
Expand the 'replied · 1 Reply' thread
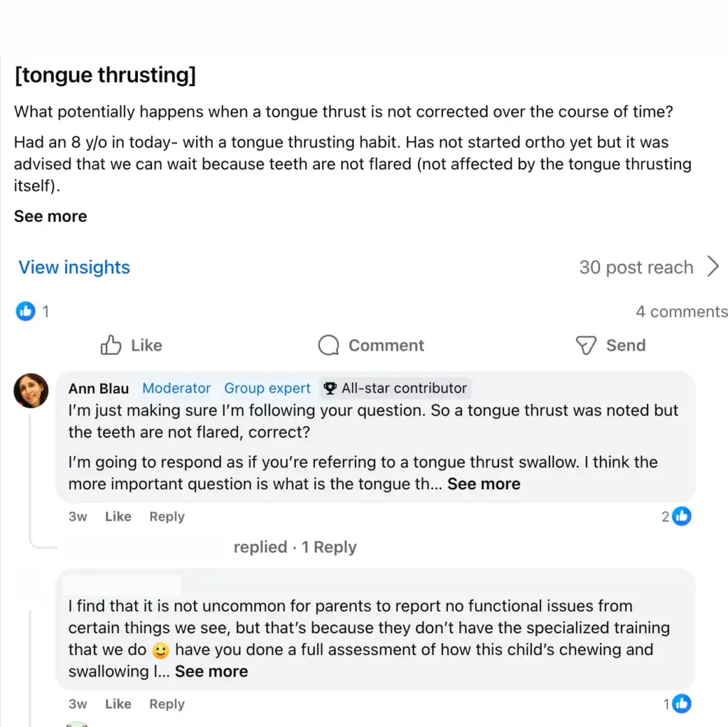pyautogui.click(x=295, y=547)
